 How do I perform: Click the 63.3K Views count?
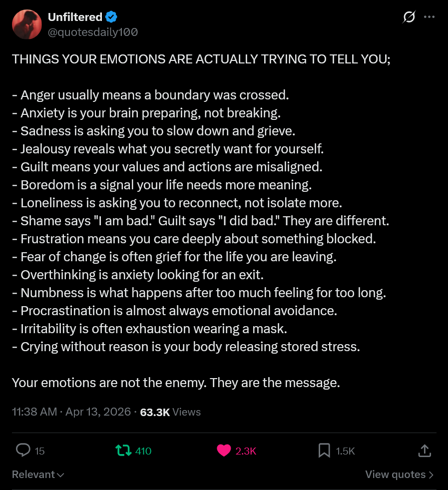click(170, 412)
